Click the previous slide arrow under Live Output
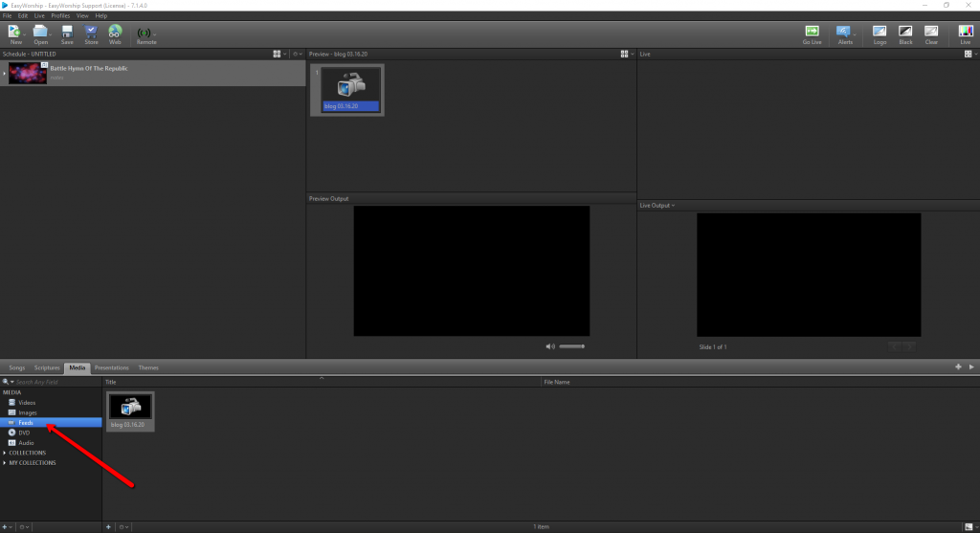 click(x=895, y=346)
